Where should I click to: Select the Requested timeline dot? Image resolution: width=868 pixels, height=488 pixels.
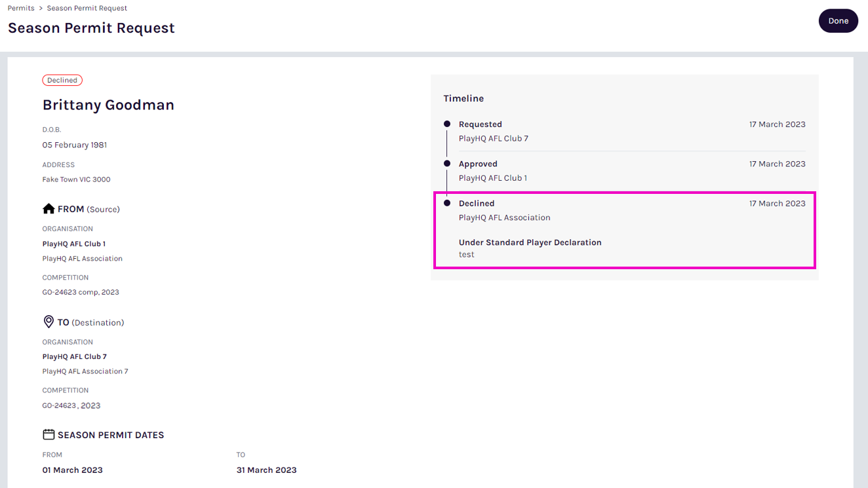447,124
